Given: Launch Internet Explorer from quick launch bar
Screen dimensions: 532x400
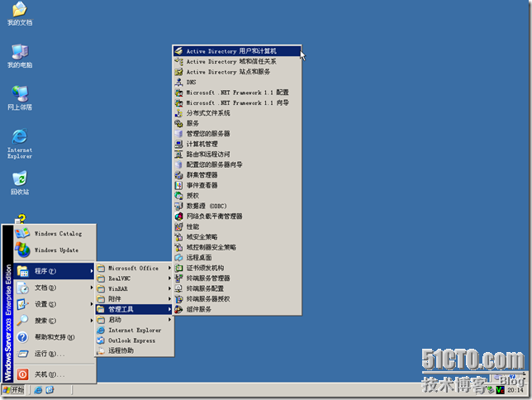Looking at the screenshot, I should click(38, 390).
